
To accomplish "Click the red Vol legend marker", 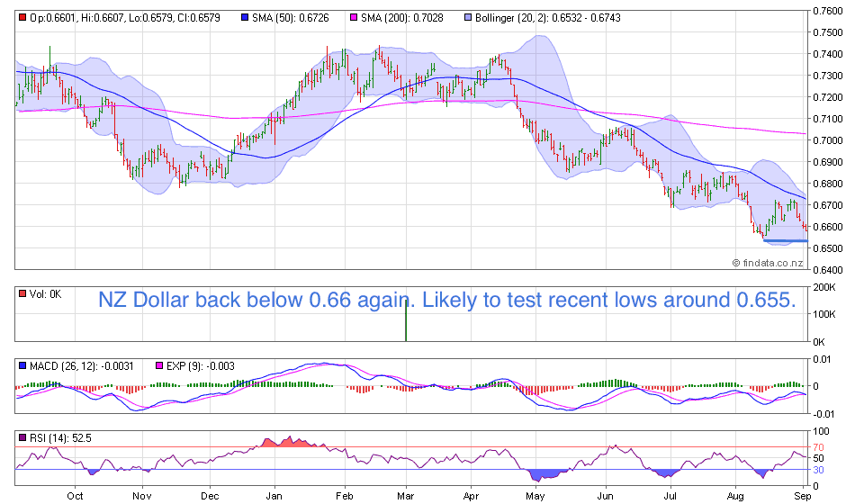I will [x=22, y=293].
